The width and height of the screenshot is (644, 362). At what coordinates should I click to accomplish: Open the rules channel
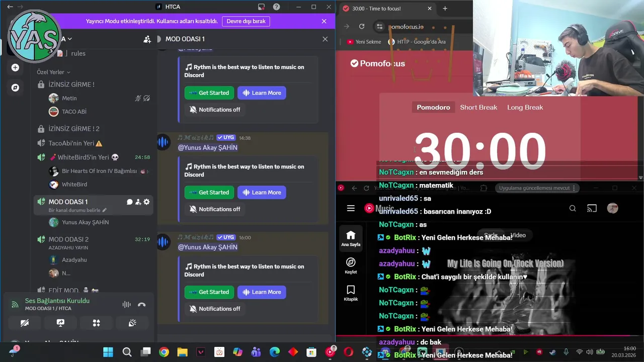point(78,53)
